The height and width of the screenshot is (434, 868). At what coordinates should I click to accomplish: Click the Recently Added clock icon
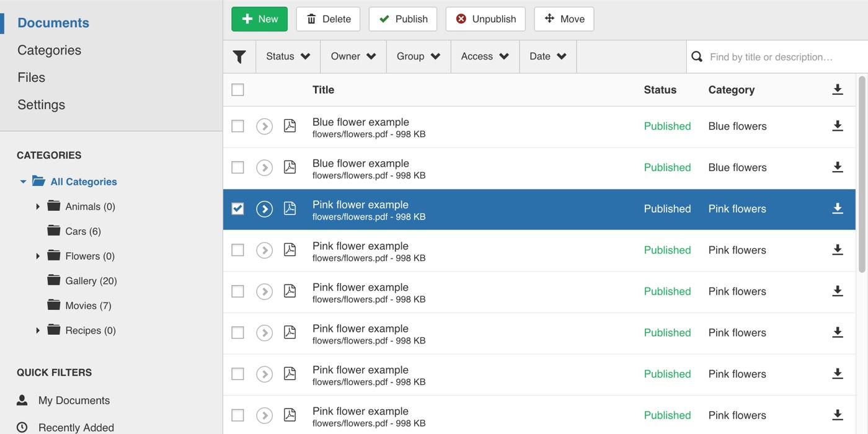tap(22, 427)
